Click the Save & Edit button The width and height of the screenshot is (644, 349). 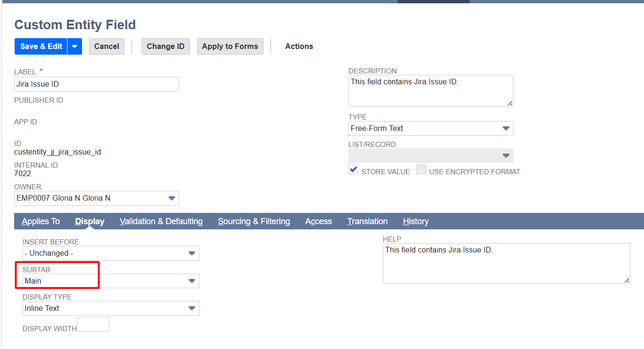41,46
